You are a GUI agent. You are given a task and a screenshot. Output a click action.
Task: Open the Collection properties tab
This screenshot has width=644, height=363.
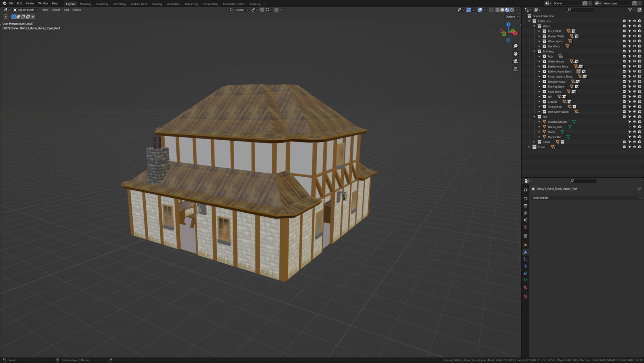(525, 236)
